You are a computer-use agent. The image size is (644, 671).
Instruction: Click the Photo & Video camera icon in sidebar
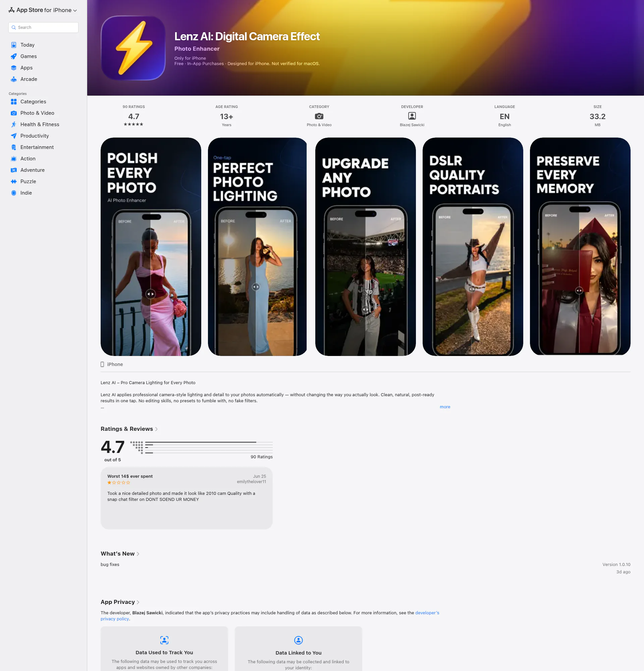click(x=14, y=113)
